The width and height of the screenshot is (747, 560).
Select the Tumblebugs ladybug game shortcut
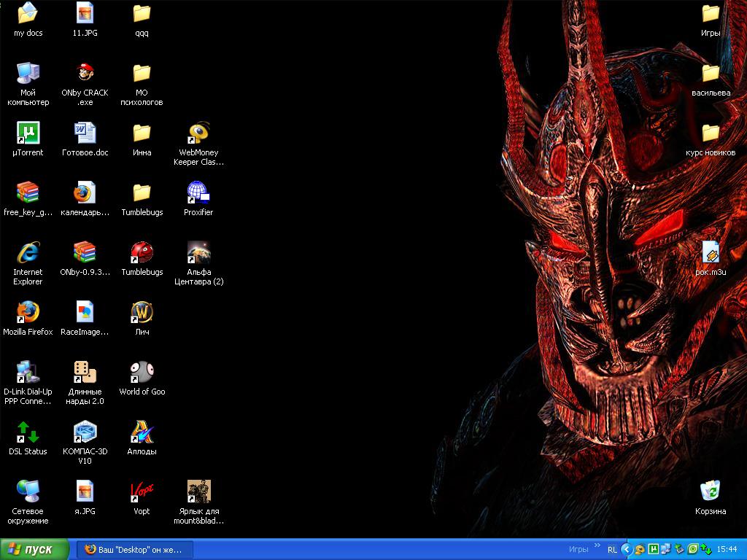tap(142, 252)
